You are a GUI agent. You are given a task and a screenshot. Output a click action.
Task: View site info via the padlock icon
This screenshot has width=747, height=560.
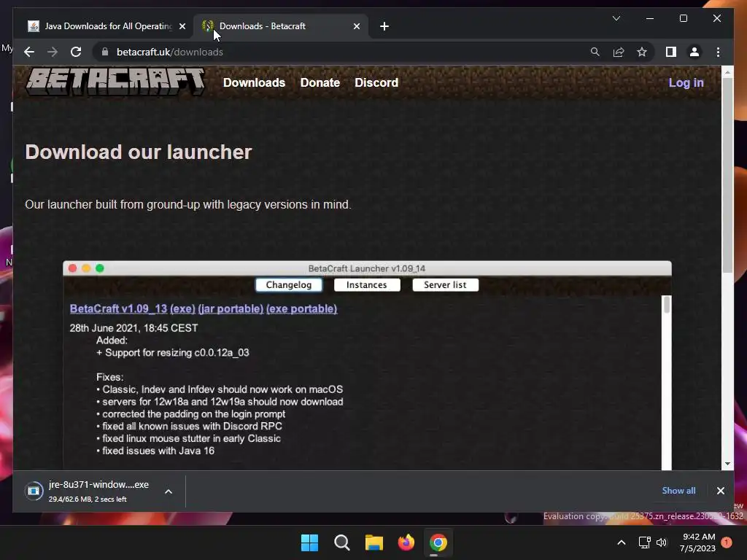point(105,52)
